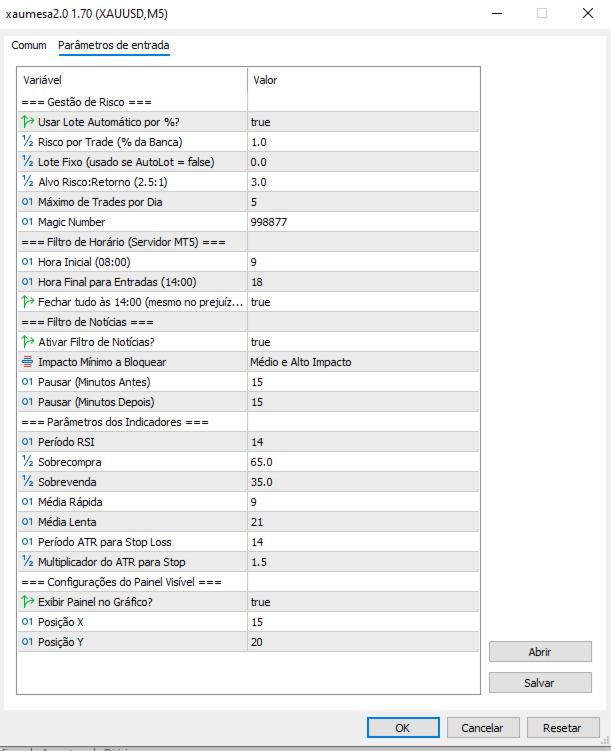The width and height of the screenshot is (611, 751).
Task: Click the Salvar button
Action: coord(540,683)
